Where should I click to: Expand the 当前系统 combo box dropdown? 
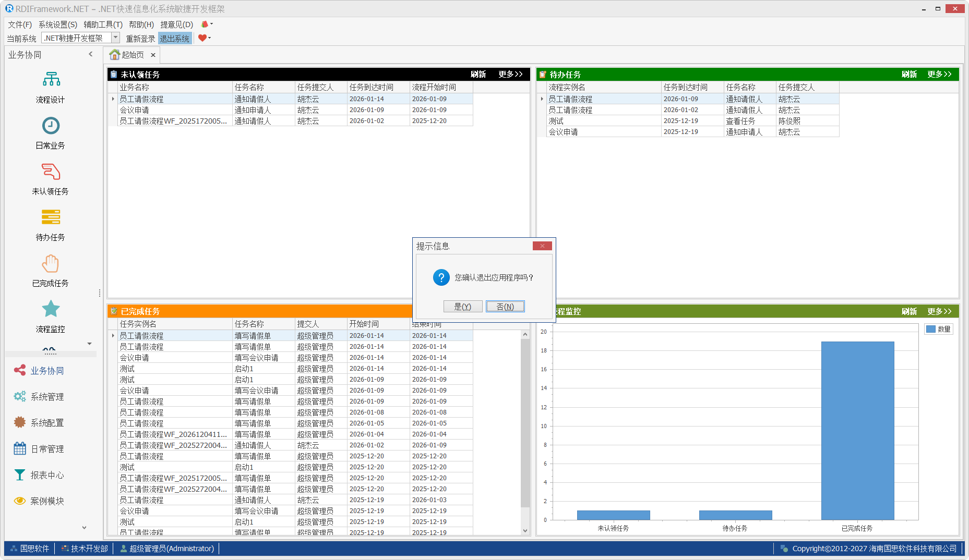point(116,38)
